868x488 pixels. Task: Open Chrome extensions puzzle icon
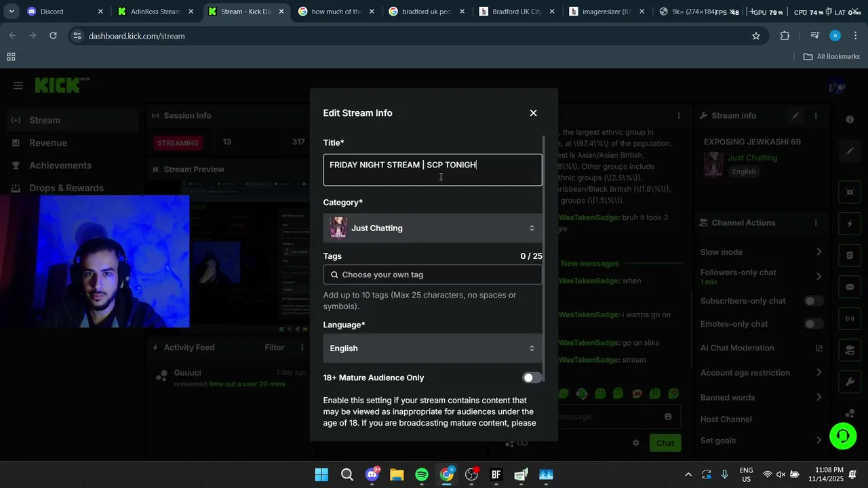pos(785,36)
